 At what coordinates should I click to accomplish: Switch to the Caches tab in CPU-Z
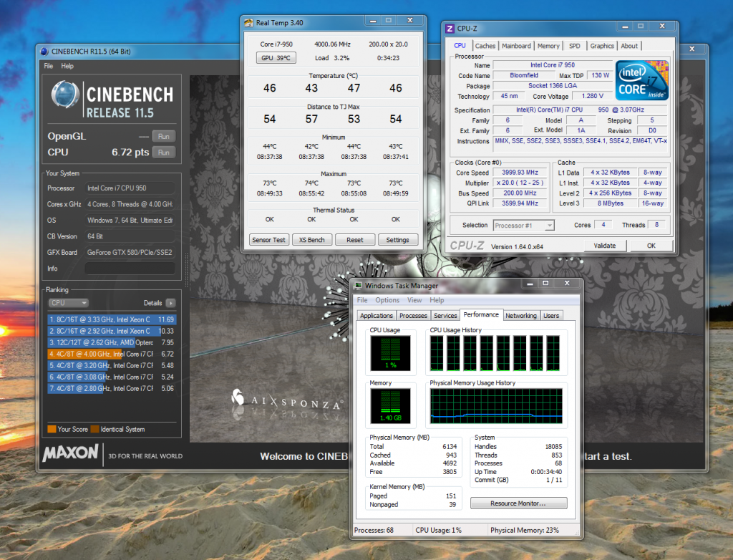[485, 46]
